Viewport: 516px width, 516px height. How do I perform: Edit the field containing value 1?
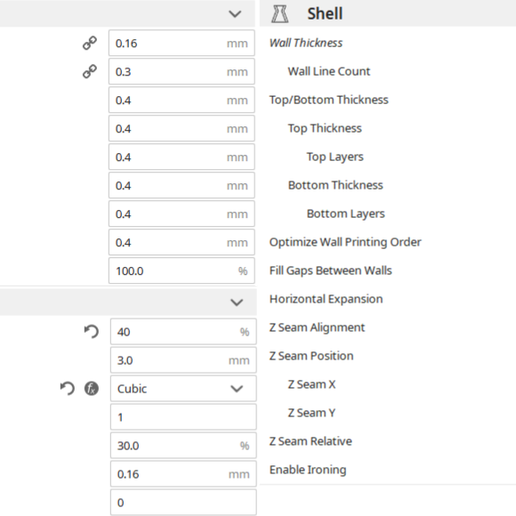point(183,417)
